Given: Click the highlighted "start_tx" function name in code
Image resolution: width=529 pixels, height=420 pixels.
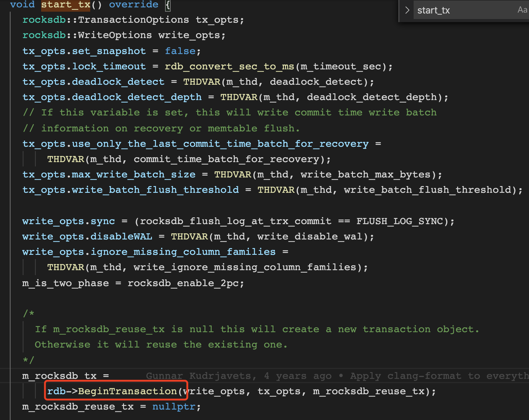Looking at the screenshot, I should point(66,5).
